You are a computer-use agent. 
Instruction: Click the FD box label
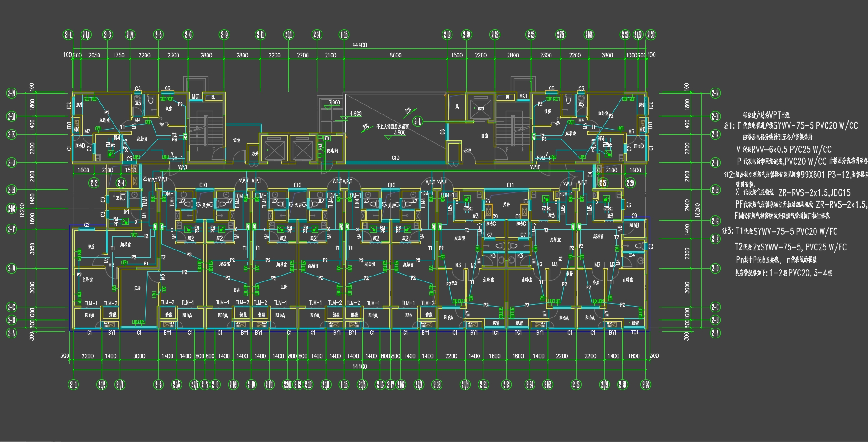click(327, 139)
